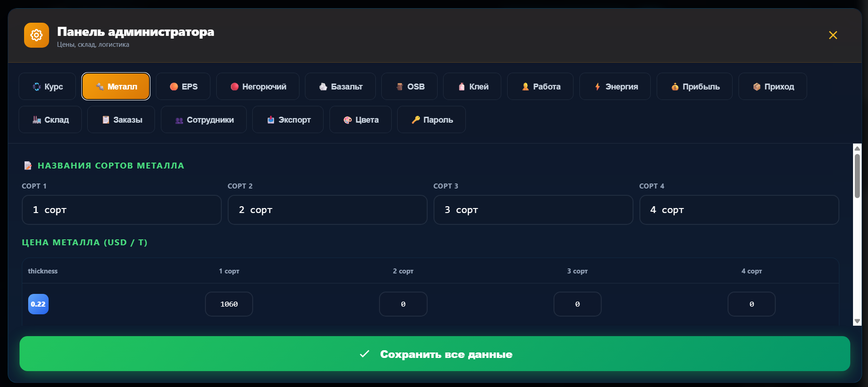Switch to the Клей tab
This screenshot has width=868, height=387.
click(472, 86)
